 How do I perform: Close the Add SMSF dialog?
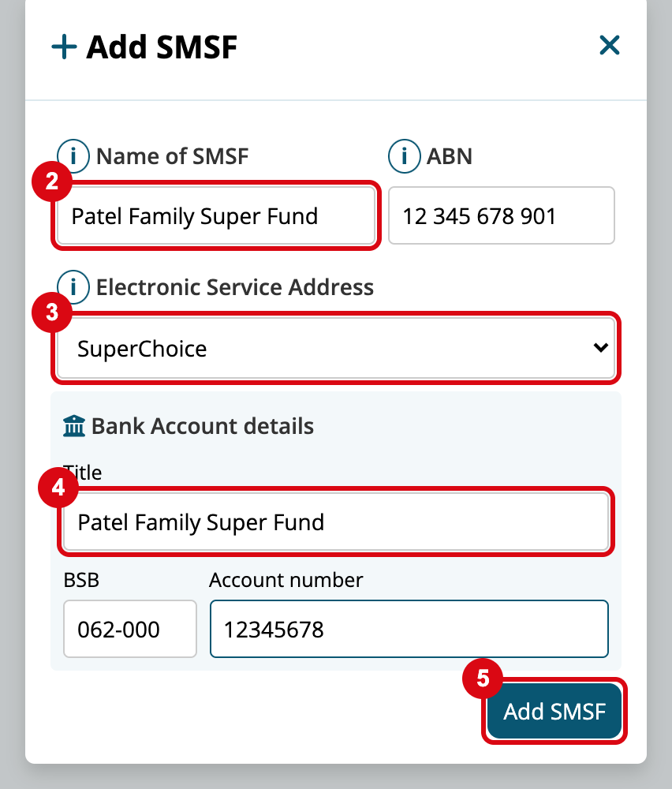(609, 45)
